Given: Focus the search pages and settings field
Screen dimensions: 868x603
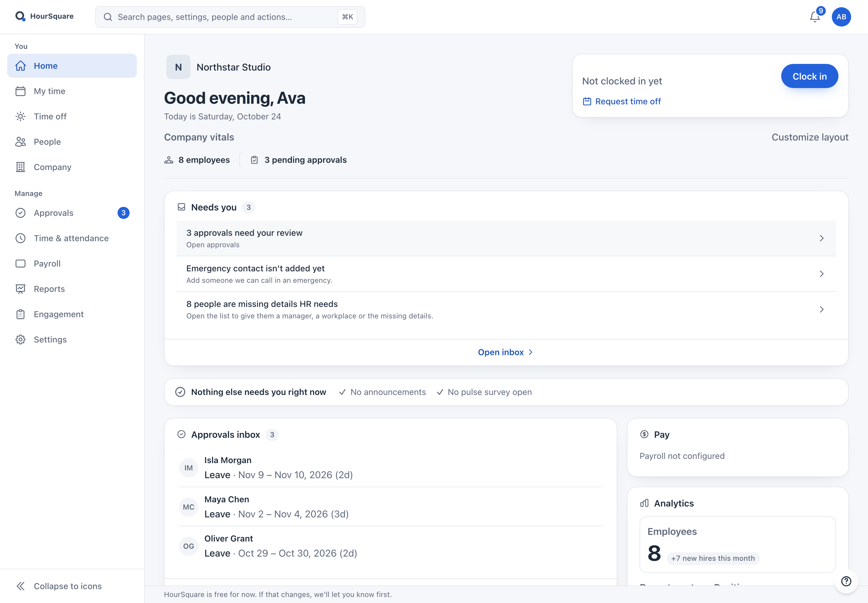Looking at the screenshot, I should coord(230,17).
